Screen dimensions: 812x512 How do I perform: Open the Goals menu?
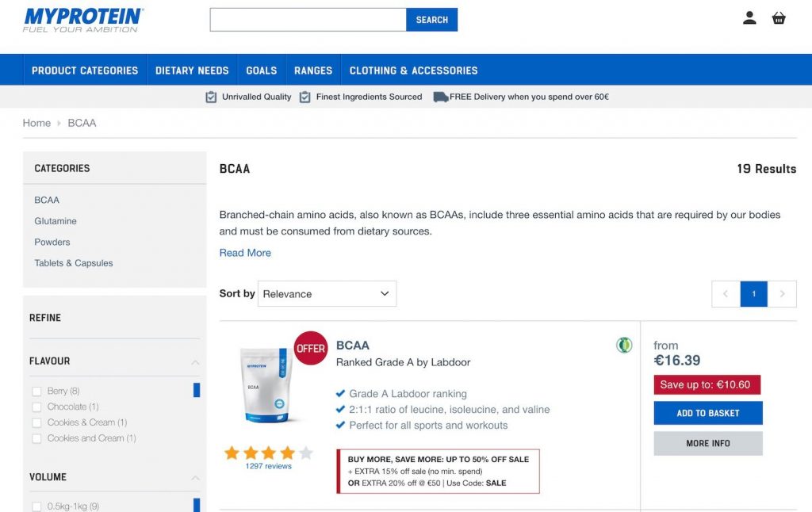pyautogui.click(x=262, y=70)
